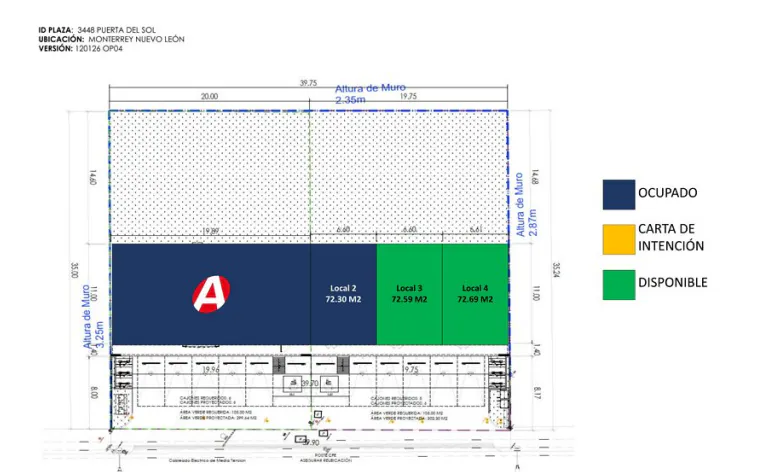Select the Local 3 available unit
This screenshot has width=771, height=472.
point(409,294)
